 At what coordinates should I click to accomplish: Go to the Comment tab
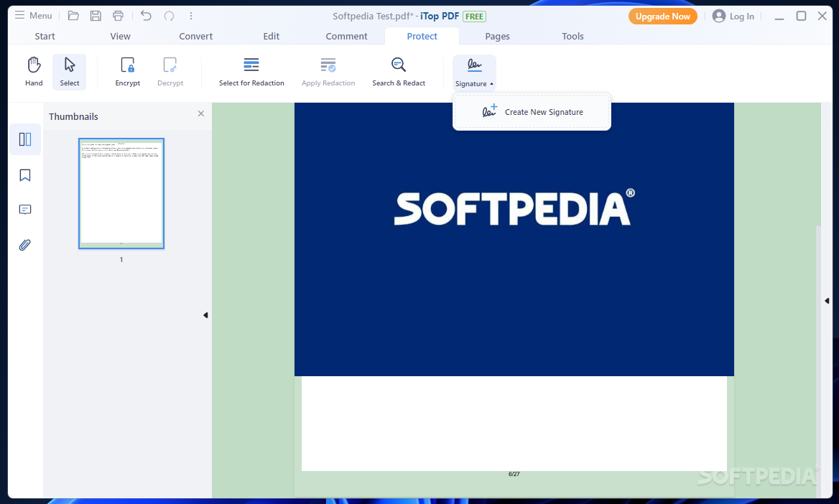(x=347, y=36)
